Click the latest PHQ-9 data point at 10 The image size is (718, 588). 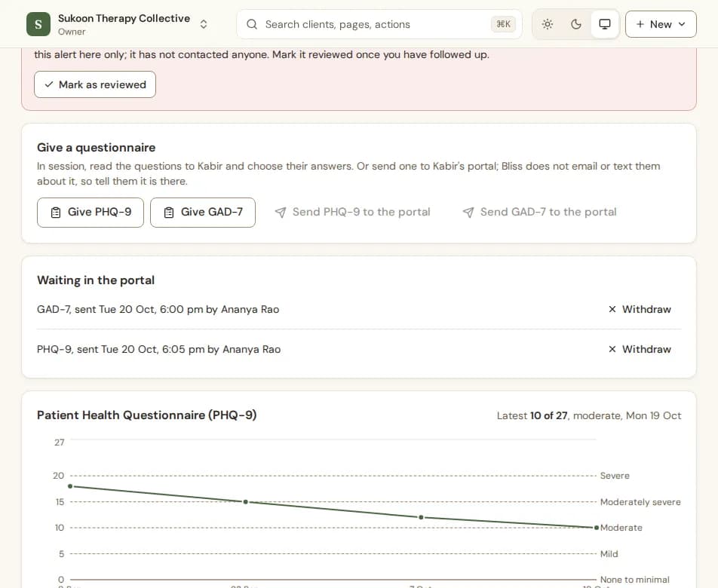click(x=596, y=528)
